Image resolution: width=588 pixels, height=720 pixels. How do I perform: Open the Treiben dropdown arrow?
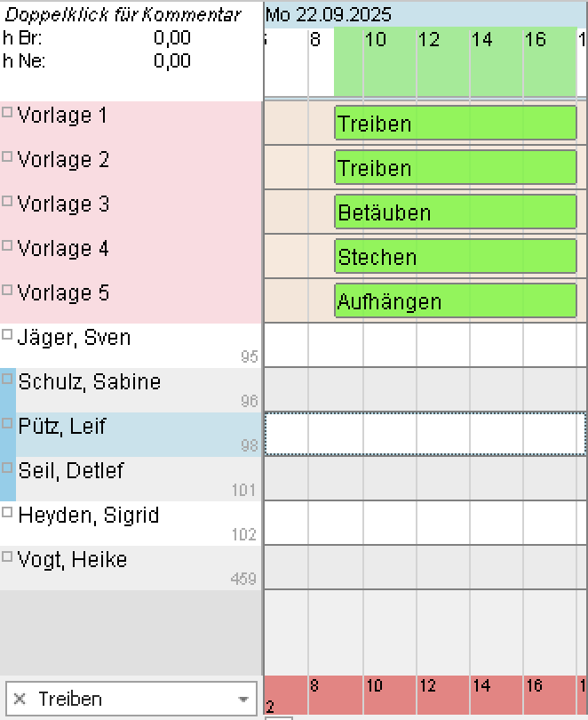[243, 700]
